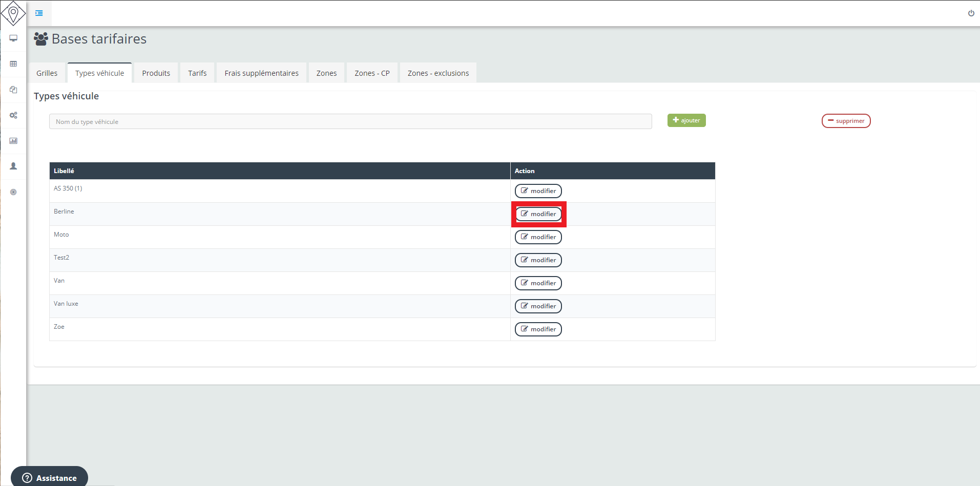Click the green ajouter button
980x486 pixels.
[x=686, y=120]
